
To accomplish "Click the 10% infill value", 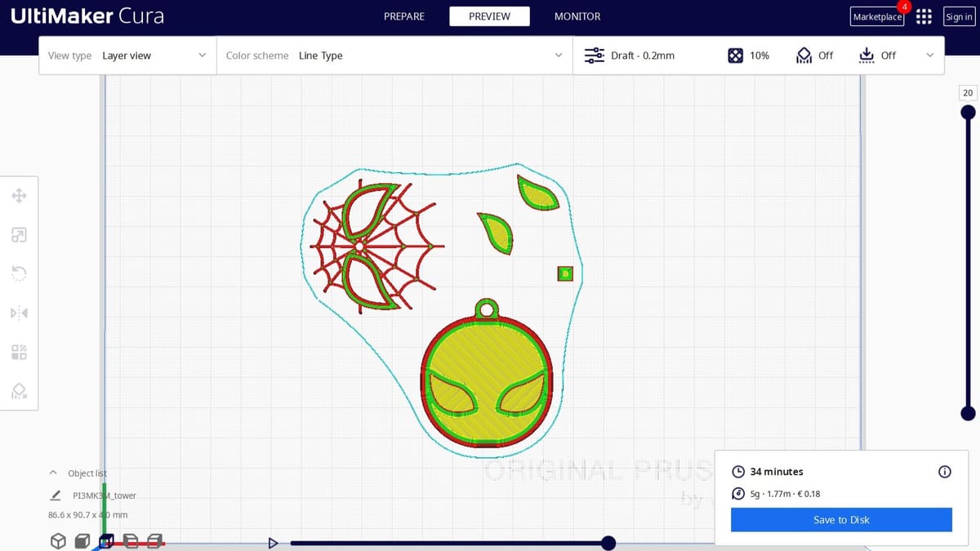I will click(759, 56).
